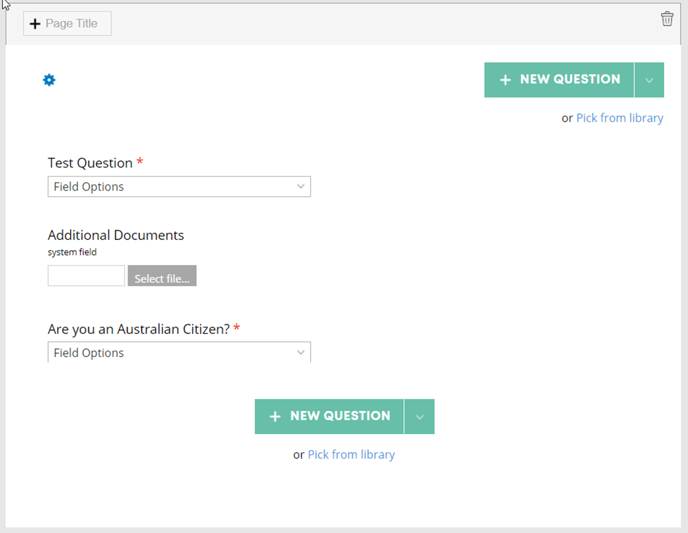Open the upper Pick from library link
The image size is (688, 533).
[x=620, y=118]
